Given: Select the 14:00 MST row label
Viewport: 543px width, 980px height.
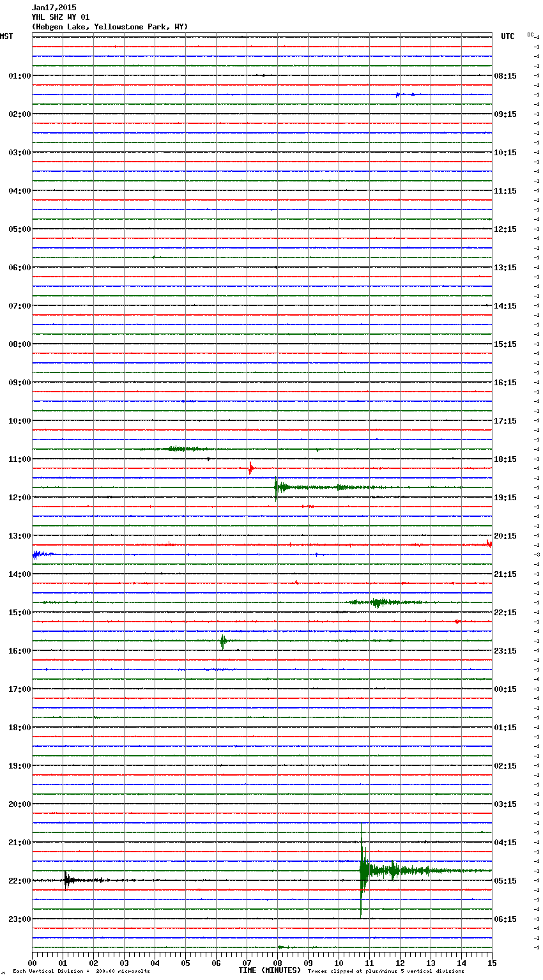Looking at the screenshot, I should (20, 574).
